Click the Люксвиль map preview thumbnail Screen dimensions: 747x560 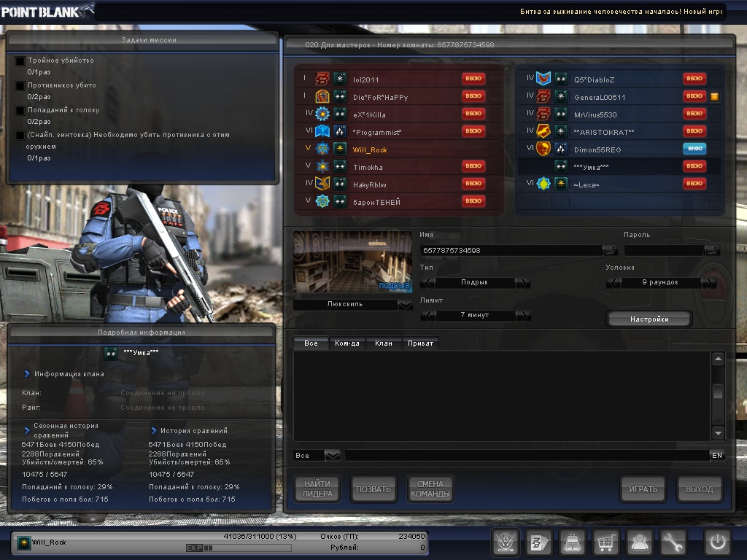click(x=352, y=262)
